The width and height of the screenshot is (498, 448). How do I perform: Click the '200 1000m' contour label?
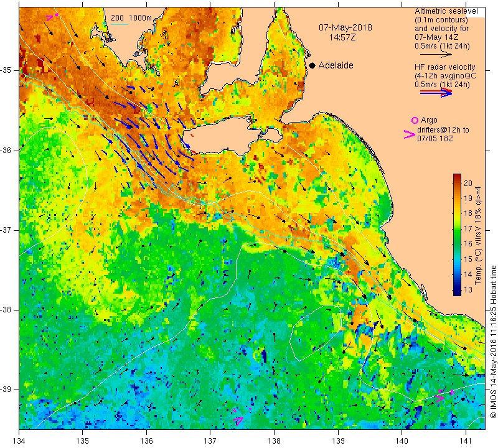tap(131, 18)
